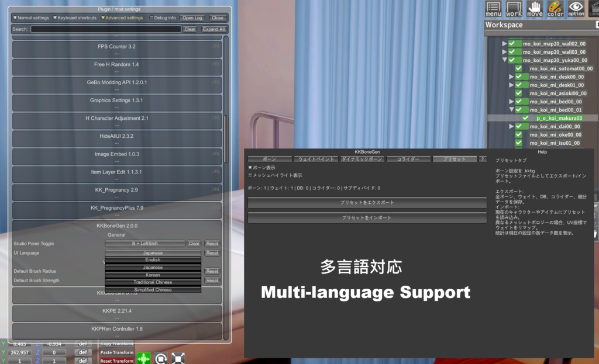Screen dimensions: 599x364
Task: Toggle Normal settings checkbox
Action: click(x=15, y=18)
